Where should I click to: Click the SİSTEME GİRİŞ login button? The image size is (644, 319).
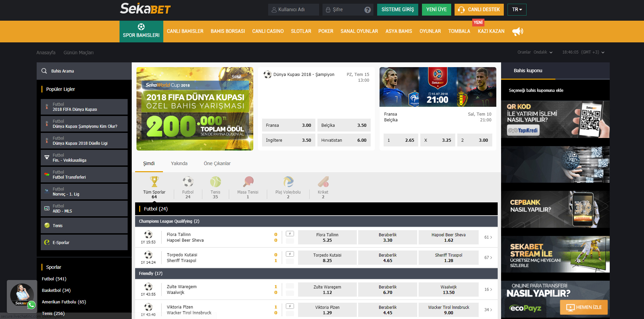[x=398, y=9]
